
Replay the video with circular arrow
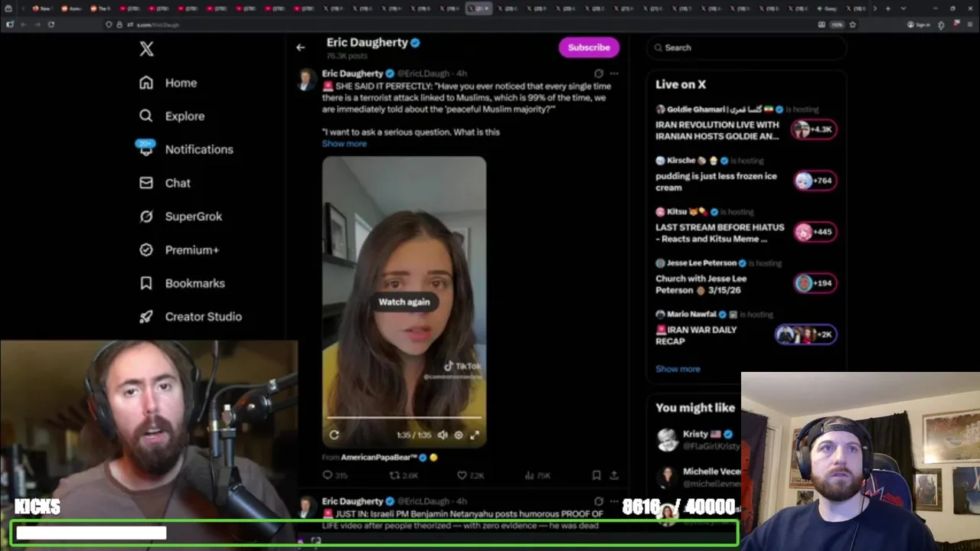click(x=335, y=435)
